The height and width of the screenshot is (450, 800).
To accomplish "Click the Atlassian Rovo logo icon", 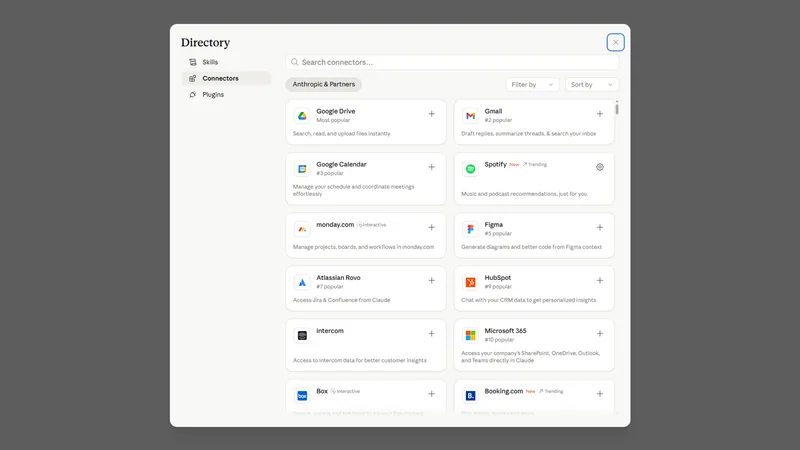I will click(301, 282).
